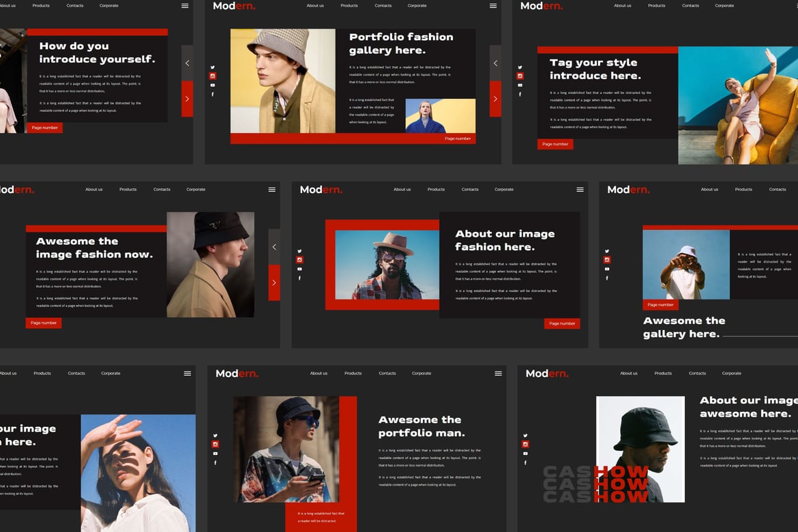Open hamburger menu on 'Awesome the image fashion now' slide
This screenshot has height=532, width=798.
click(x=271, y=190)
